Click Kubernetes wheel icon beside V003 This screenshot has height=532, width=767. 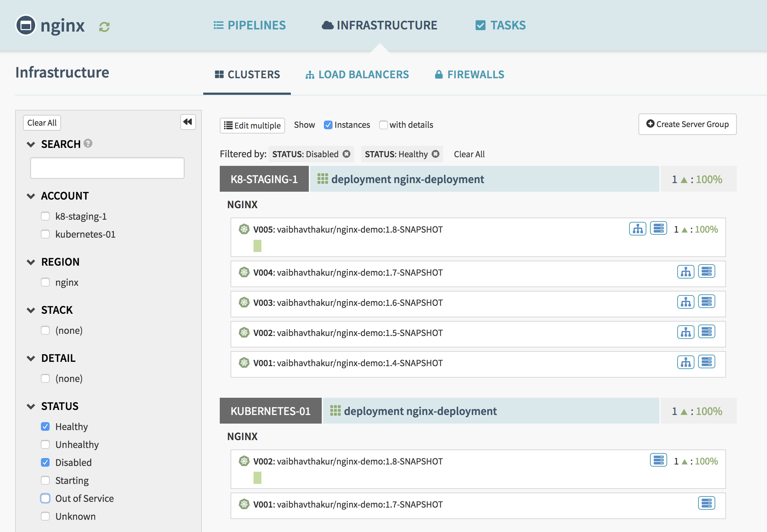click(x=244, y=302)
